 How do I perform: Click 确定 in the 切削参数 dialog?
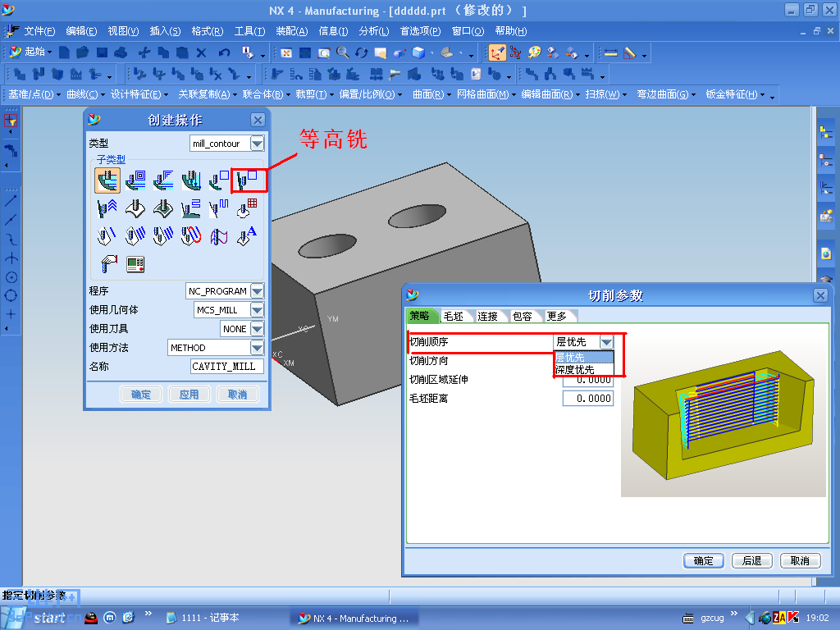pyautogui.click(x=703, y=560)
